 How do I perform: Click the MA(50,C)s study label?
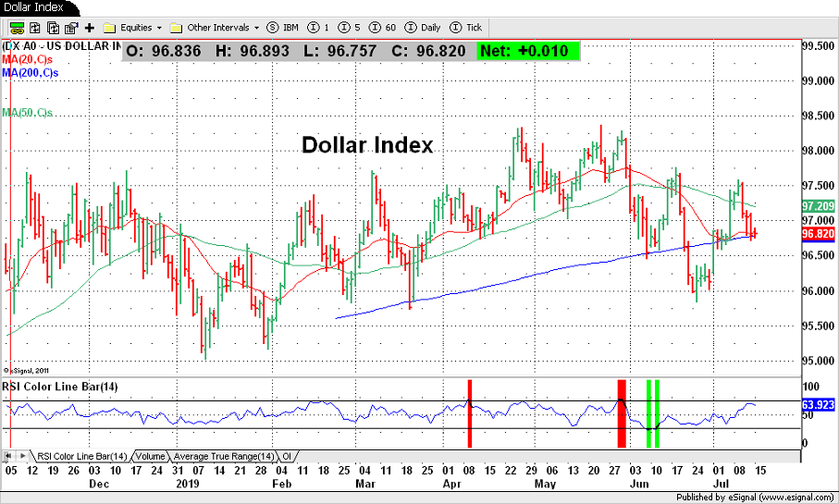tap(28, 112)
